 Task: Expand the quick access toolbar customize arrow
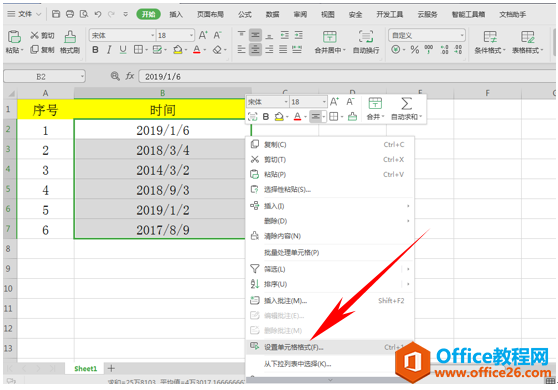click(x=125, y=14)
